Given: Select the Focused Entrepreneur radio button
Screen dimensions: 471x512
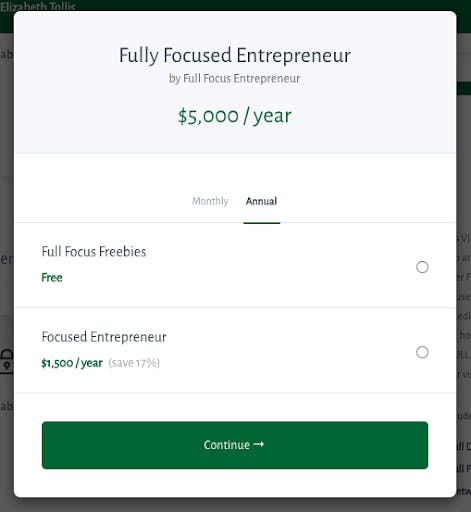Looking at the screenshot, I should [x=422, y=352].
